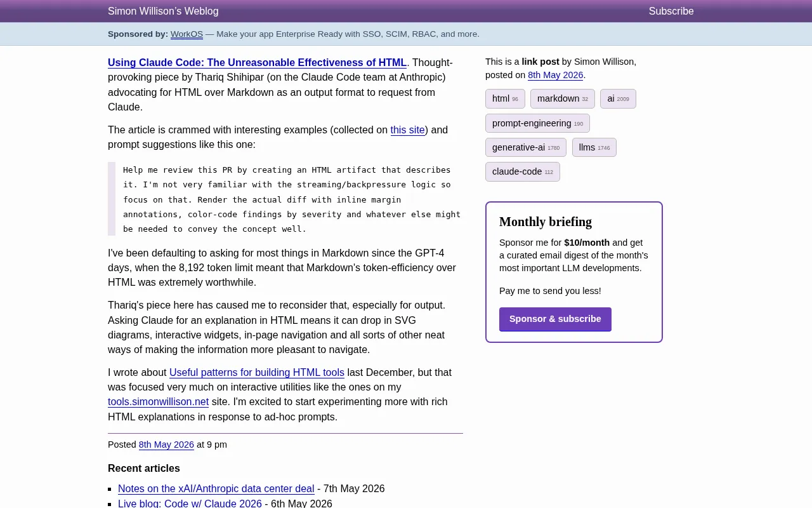Click the "Sponsored by:" label
The image size is (812, 508).
coord(138,34)
